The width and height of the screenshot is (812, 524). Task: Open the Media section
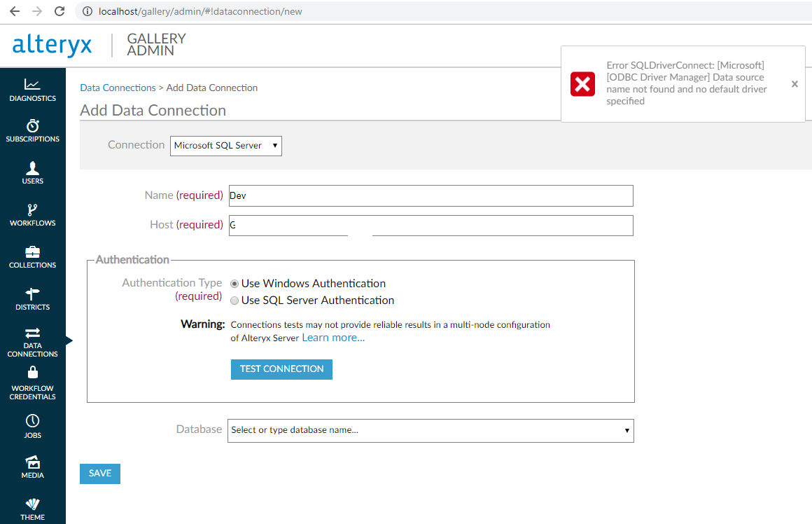(x=32, y=467)
